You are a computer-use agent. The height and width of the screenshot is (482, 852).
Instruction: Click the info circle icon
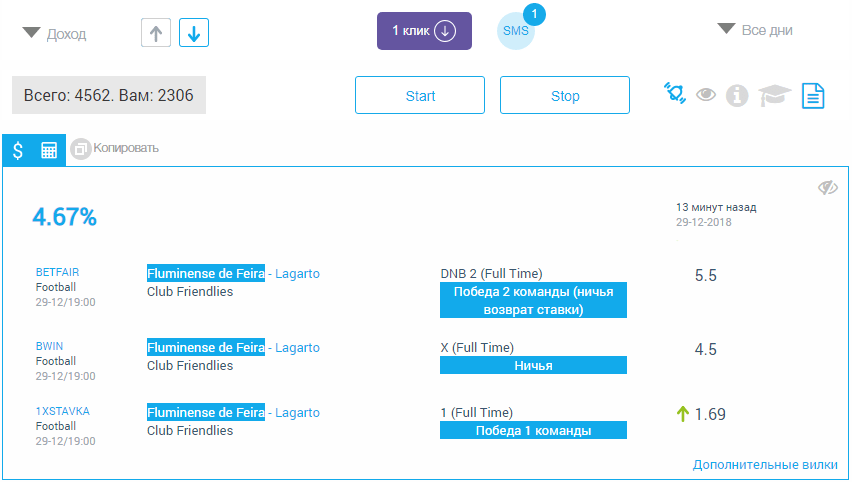pyautogui.click(x=737, y=96)
